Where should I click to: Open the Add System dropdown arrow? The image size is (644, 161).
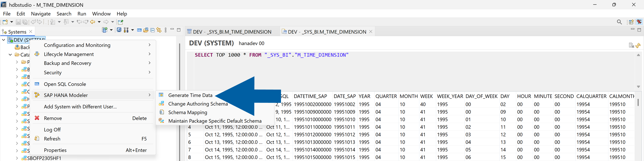[111, 30]
